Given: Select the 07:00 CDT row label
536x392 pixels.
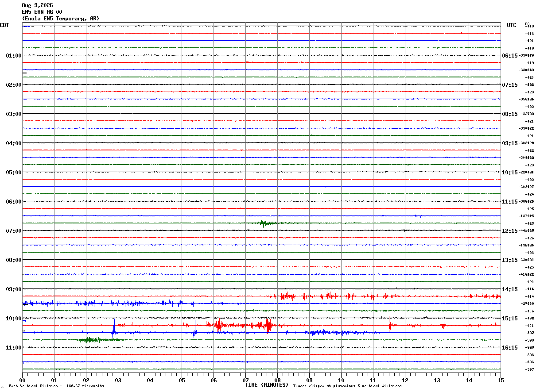Looking at the screenshot, I should point(14,231).
